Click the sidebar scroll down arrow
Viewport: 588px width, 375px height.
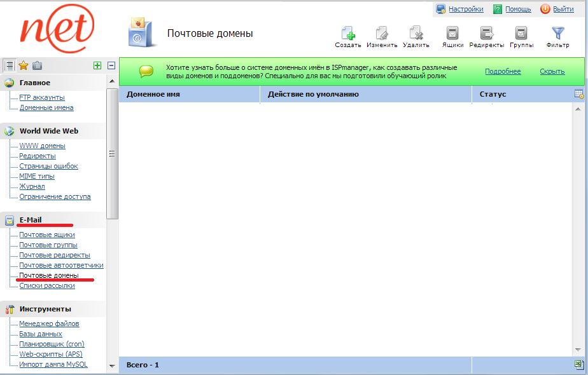113,366
